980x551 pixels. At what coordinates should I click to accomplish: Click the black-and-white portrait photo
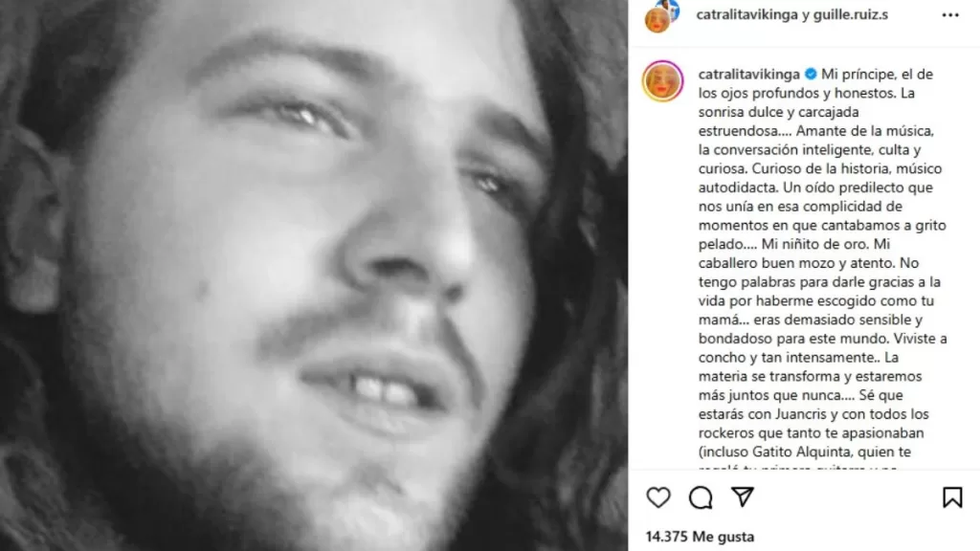tap(314, 275)
